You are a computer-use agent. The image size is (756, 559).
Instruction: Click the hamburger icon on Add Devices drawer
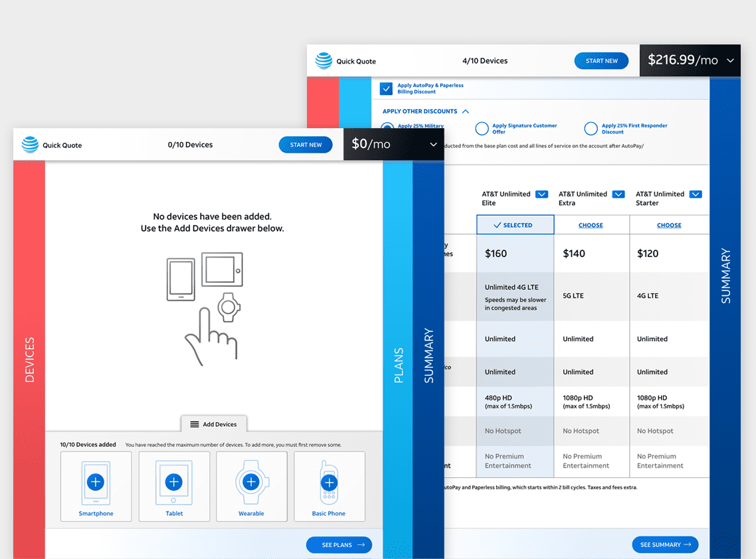point(195,424)
